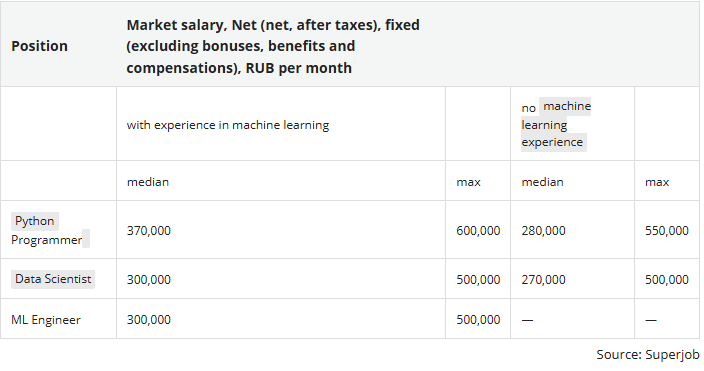Click the highlighted 'experience' word
Screen dimensions: 704x371
click(x=553, y=142)
